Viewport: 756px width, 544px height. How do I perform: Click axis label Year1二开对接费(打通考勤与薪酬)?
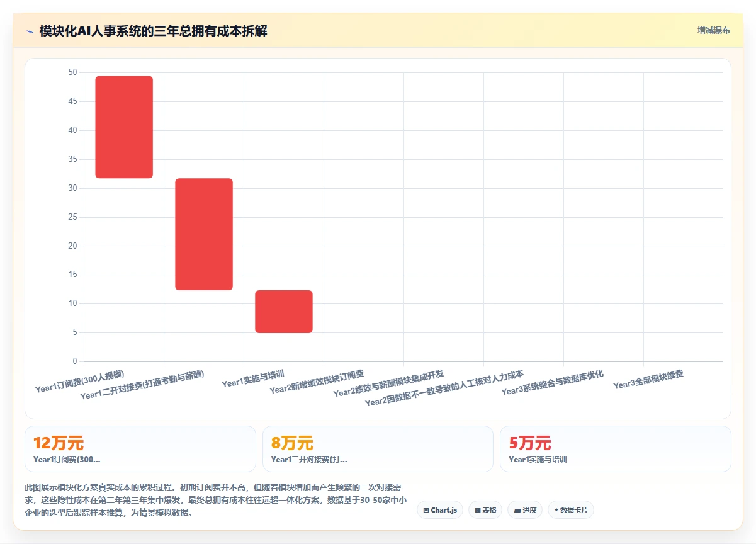click(143, 385)
